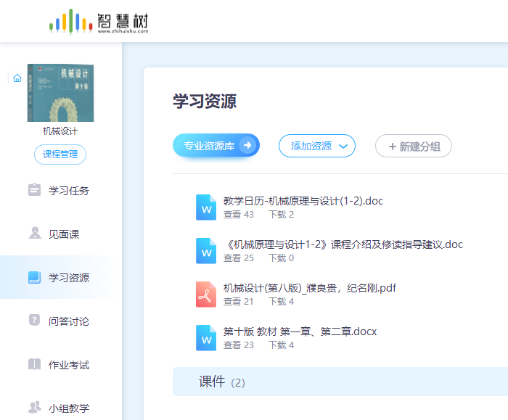Click the 学习资源 book icon
Image resolution: width=508 pixels, height=420 pixels.
point(34,277)
